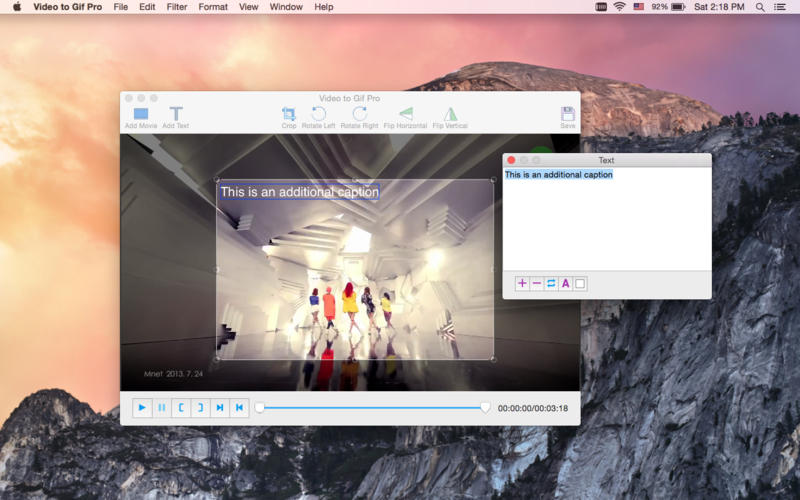Open the Edit menu
The image size is (800, 500).
coord(147,7)
